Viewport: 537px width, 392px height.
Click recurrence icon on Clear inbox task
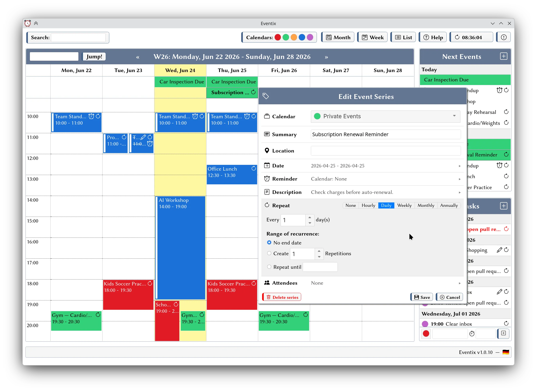506,324
